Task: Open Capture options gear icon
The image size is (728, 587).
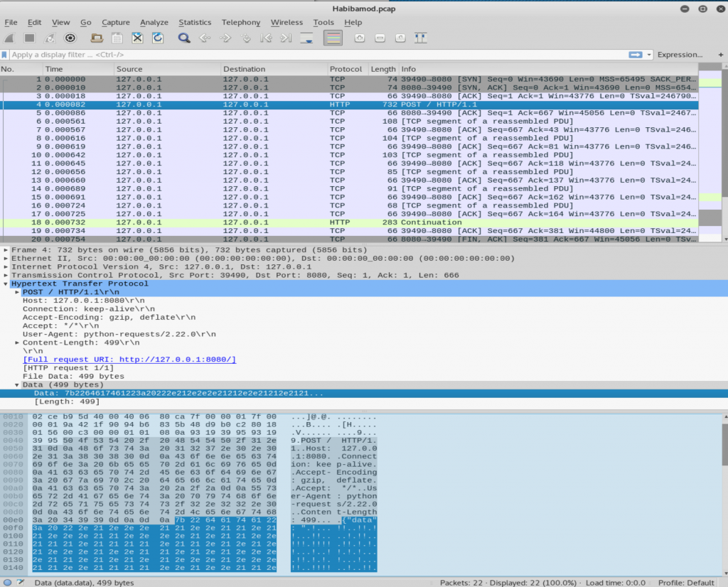Action: (x=70, y=38)
